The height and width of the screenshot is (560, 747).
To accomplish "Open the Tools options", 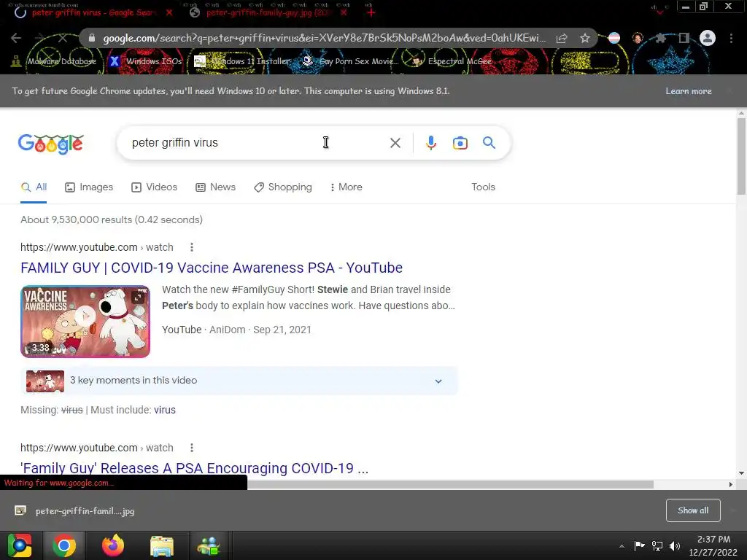I will [x=483, y=187].
